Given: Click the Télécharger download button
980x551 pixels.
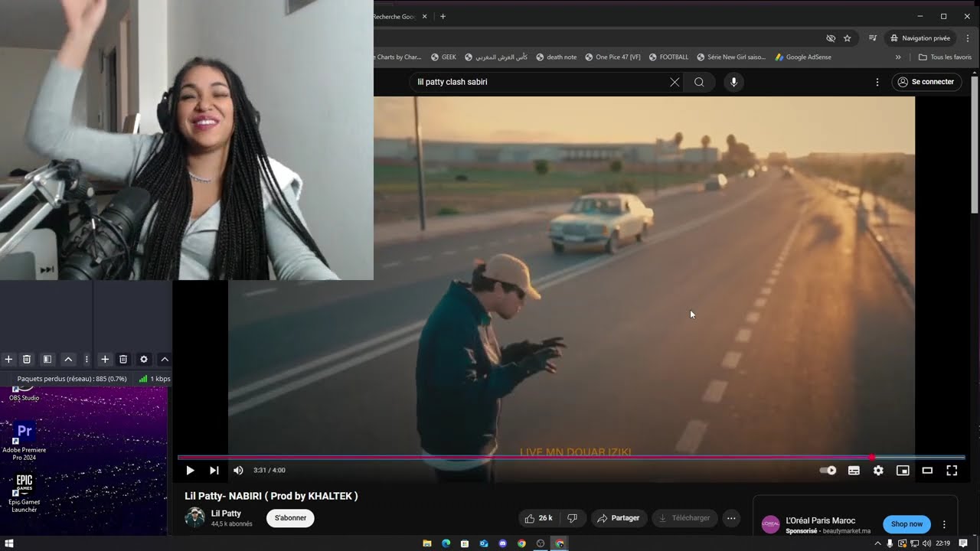Looking at the screenshot, I should tap(684, 518).
